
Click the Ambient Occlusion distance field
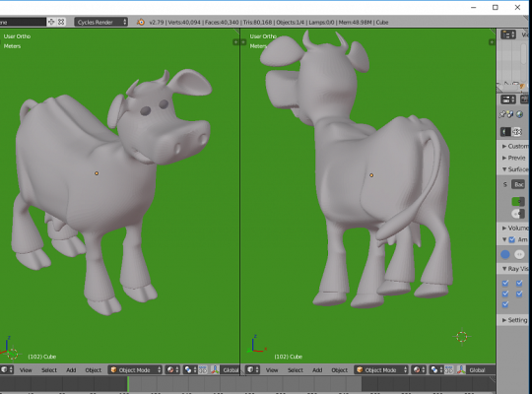[519, 254]
